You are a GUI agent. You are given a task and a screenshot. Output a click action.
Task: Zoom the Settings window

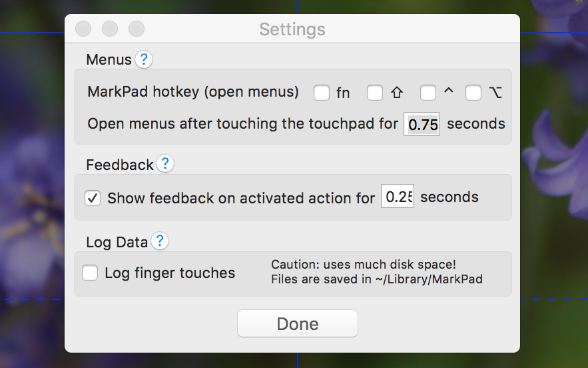[x=137, y=29]
